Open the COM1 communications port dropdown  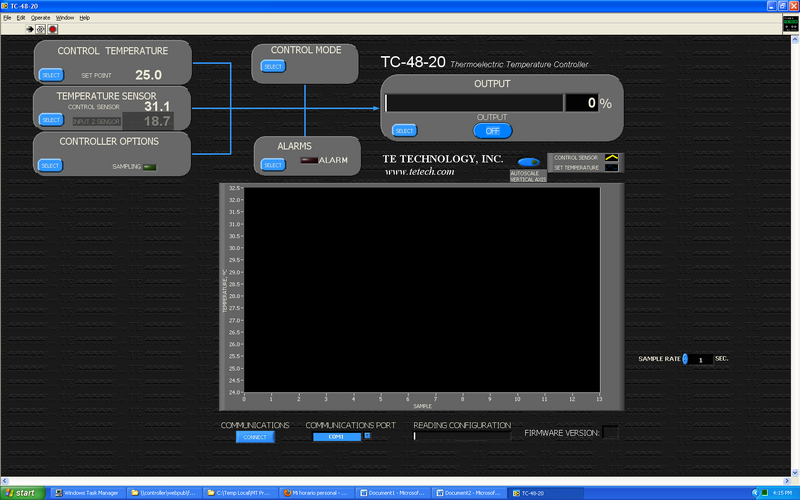click(337, 437)
